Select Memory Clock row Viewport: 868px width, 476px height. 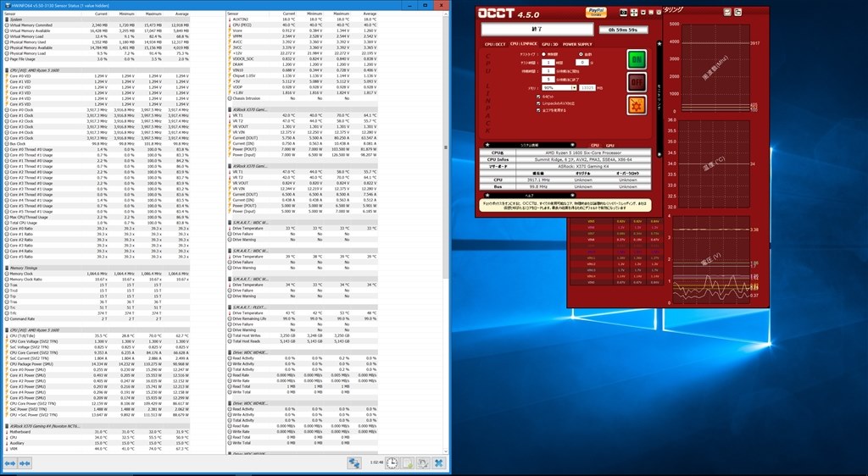tap(97, 274)
